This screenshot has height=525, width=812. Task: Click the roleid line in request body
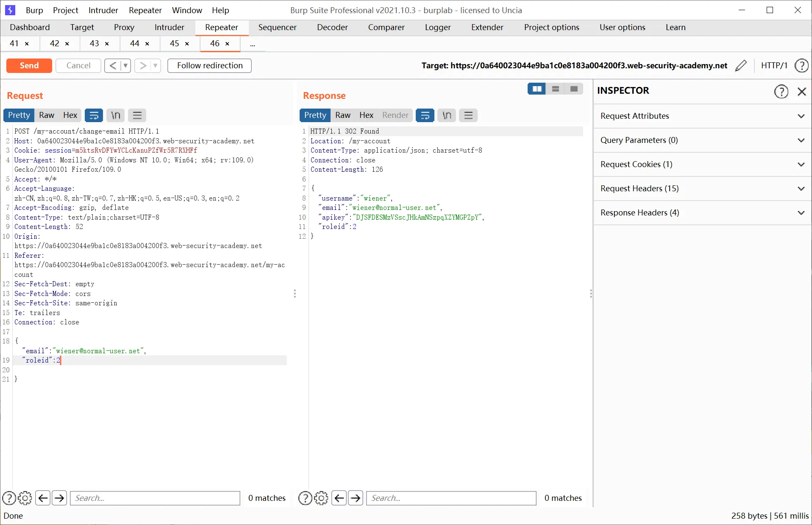point(150,360)
